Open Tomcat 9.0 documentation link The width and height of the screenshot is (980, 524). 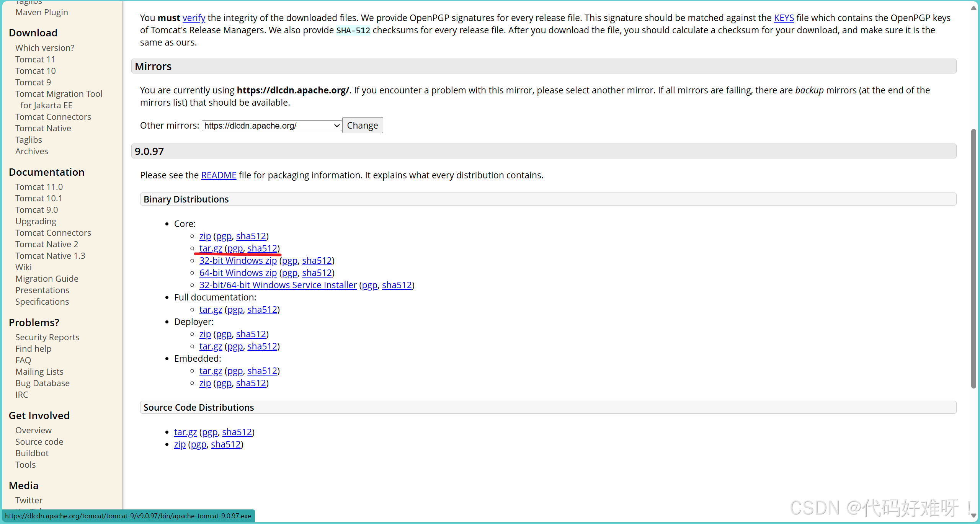point(37,210)
